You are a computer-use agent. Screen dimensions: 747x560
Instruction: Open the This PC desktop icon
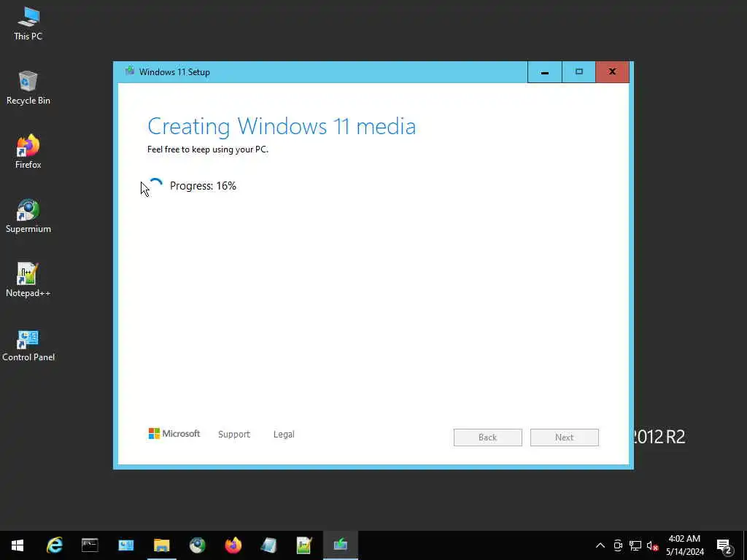(28, 24)
